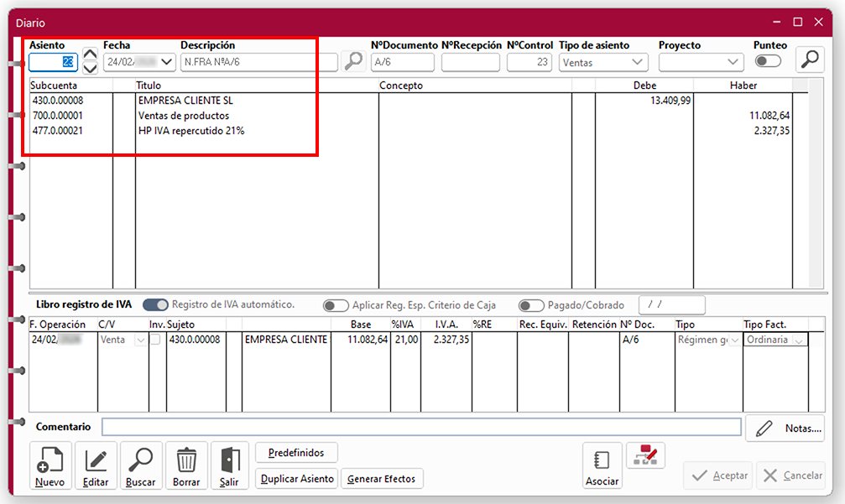The height and width of the screenshot is (504, 845).
Task: Click the search icon beside Punteo
Action: click(810, 60)
